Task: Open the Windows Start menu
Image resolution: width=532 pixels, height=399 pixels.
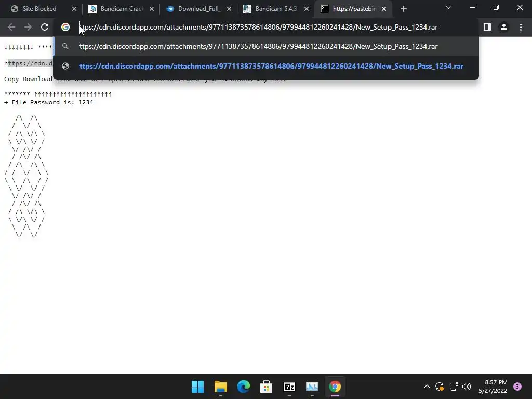Action: tap(197, 387)
